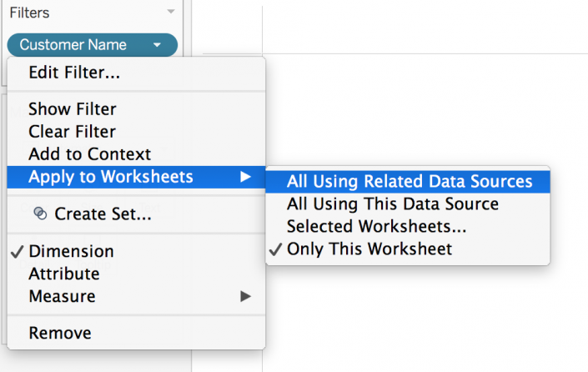Viewport: 588px width, 372px height.
Task: Click the Customer Name filter pill
Action: [x=73, y=45]
